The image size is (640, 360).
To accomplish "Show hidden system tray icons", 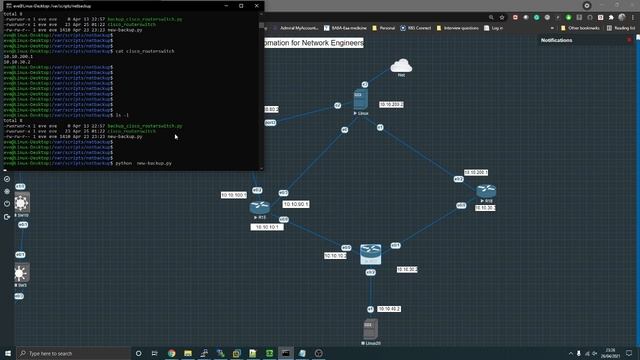I will click(571, 353).
